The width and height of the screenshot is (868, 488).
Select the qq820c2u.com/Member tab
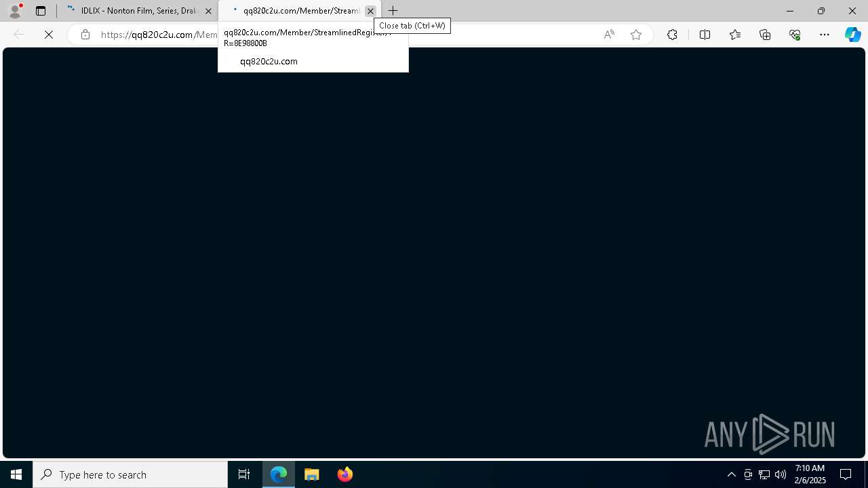[x=300, y=11]
